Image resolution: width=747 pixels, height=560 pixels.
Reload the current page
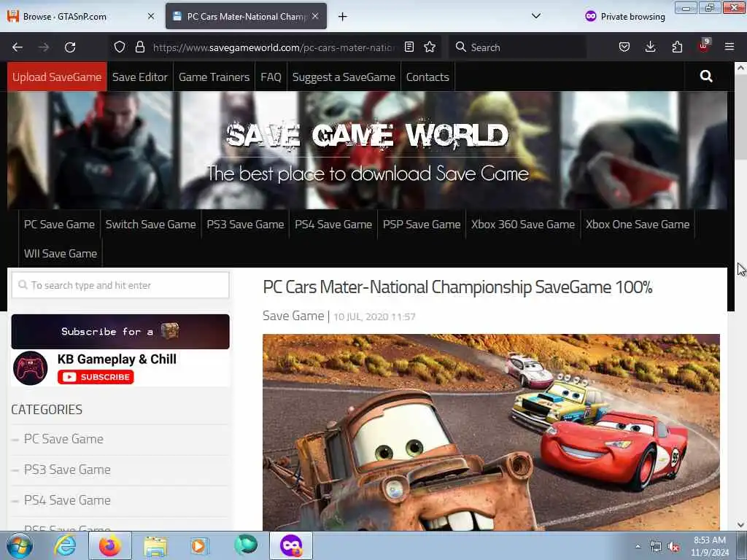coord(70,47)
